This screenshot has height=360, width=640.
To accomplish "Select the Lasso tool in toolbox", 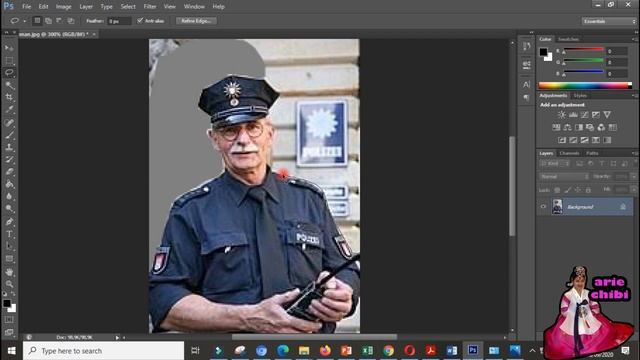I will point(9,73).
